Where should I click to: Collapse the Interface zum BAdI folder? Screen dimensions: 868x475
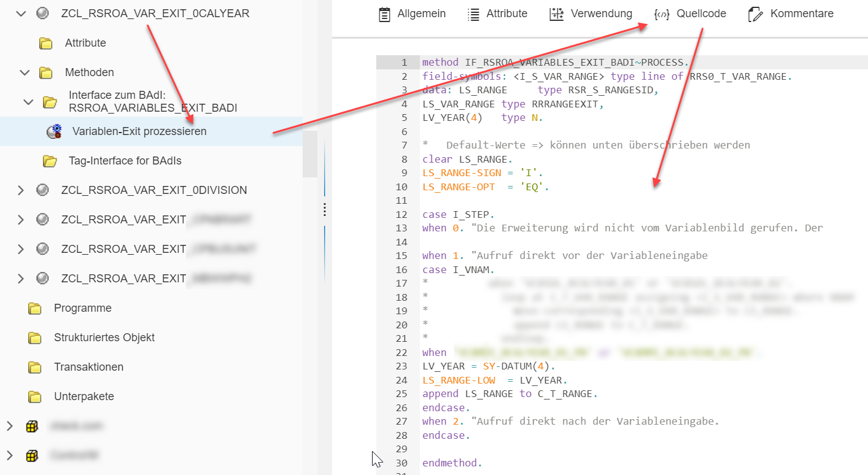28,102
